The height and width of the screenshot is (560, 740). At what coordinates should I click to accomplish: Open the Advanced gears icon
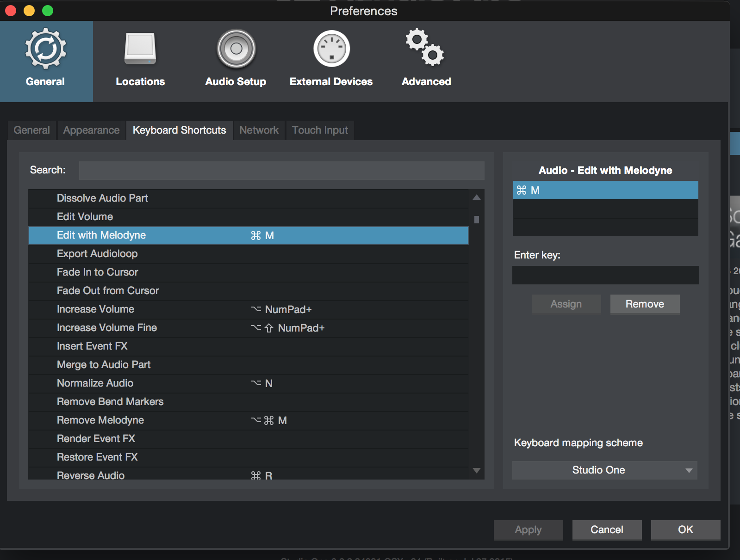click(425, 48)
